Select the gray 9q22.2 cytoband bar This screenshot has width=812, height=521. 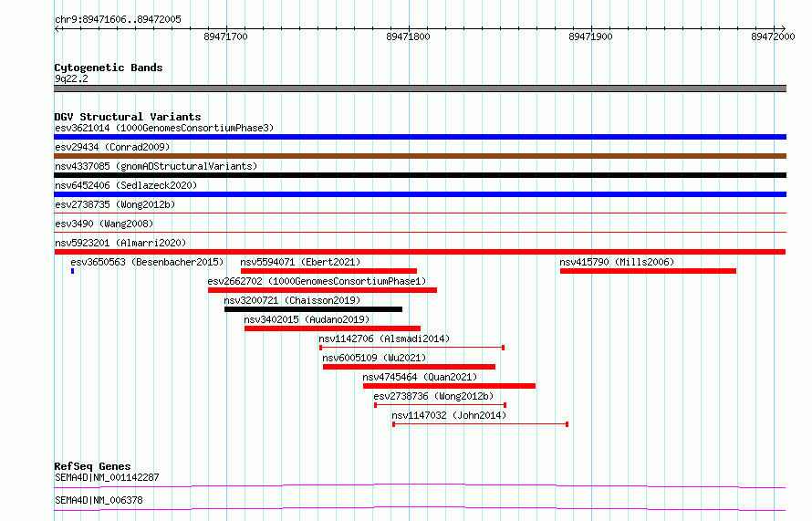coord(420,89)
